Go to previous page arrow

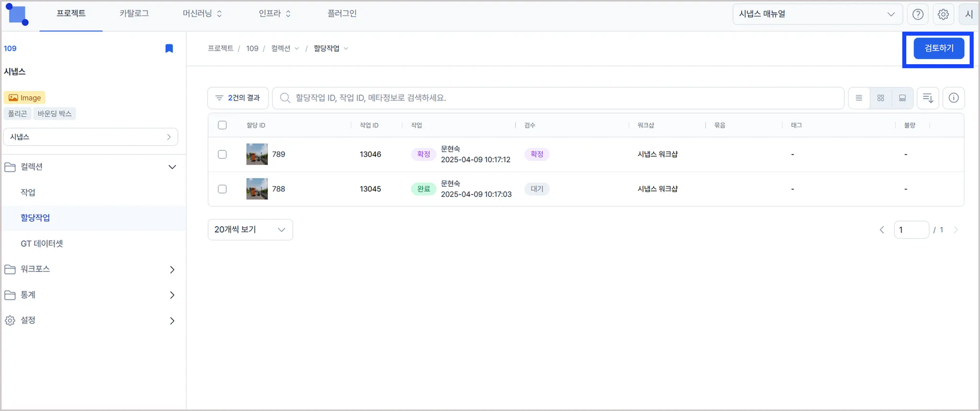(x=882, y=230)
